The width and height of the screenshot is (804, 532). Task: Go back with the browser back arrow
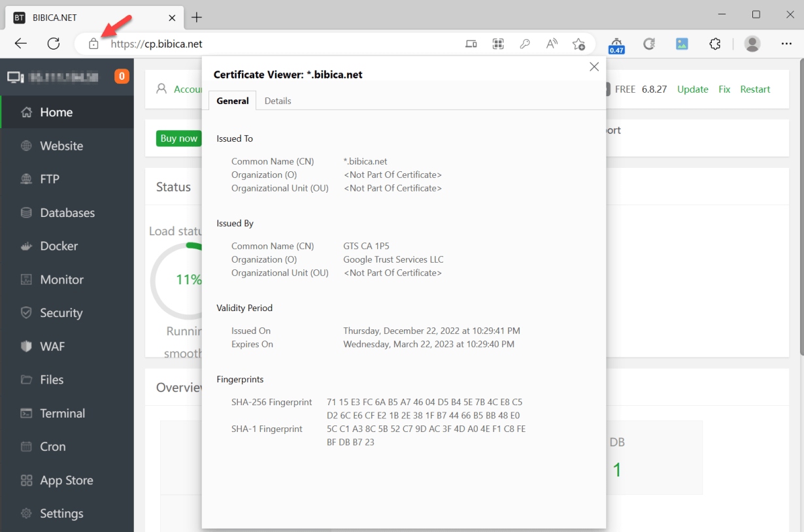click(x=21, y=44)
